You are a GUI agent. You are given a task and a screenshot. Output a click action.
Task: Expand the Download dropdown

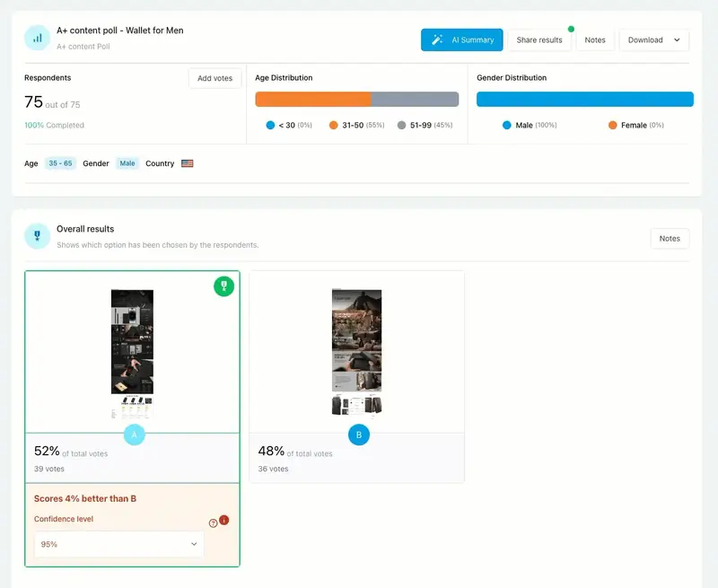(x=653, y=39)
